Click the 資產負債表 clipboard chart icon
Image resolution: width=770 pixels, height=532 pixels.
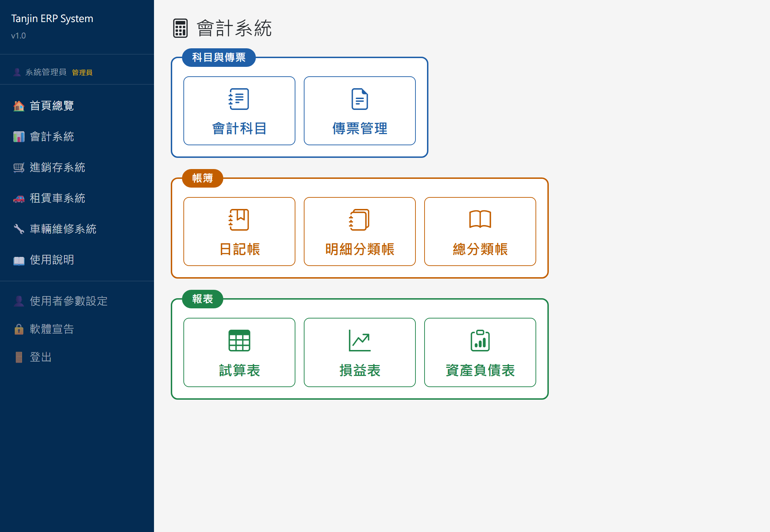[x=480, y=341]
